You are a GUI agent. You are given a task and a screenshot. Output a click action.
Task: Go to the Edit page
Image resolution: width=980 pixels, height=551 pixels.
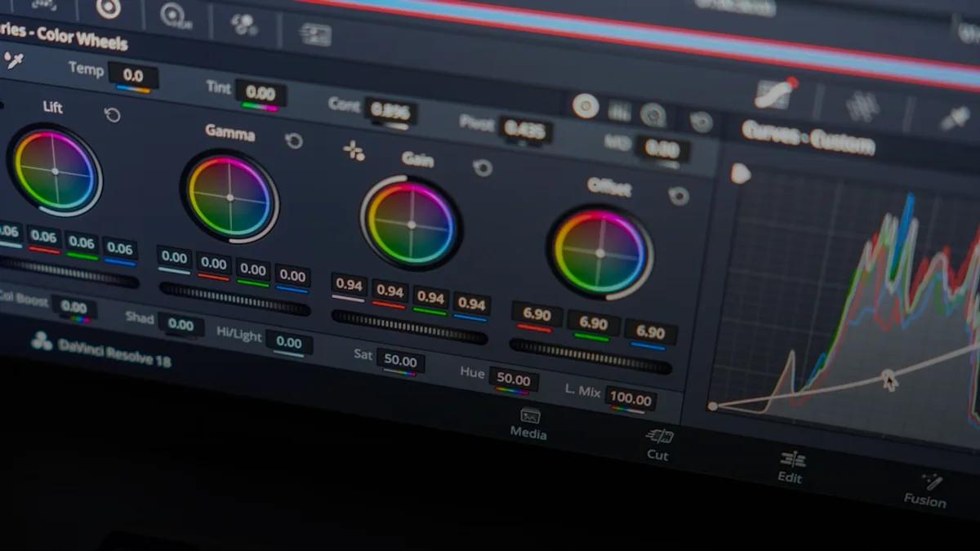(x=791, y=467)
